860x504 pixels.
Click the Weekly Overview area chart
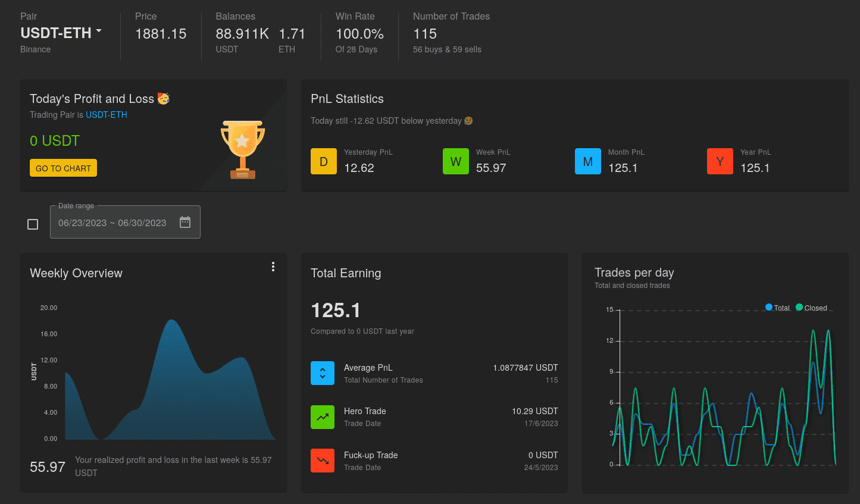170,380
